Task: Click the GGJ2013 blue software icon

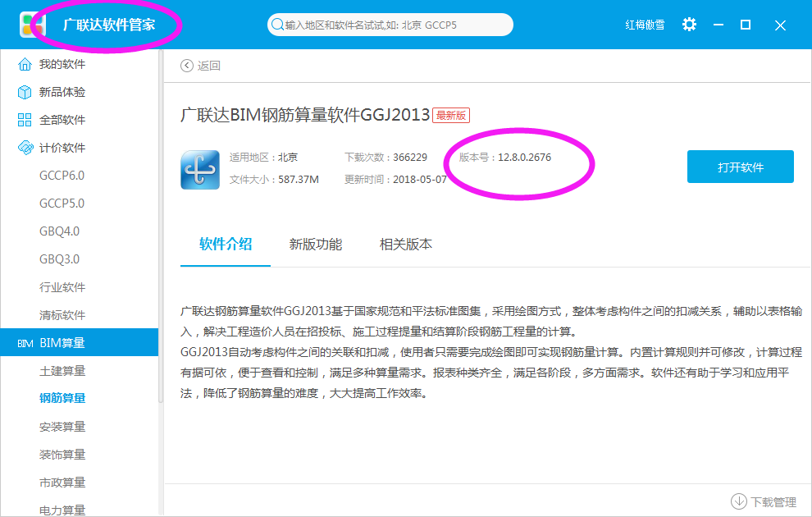Action: click(x=200, y=170)
